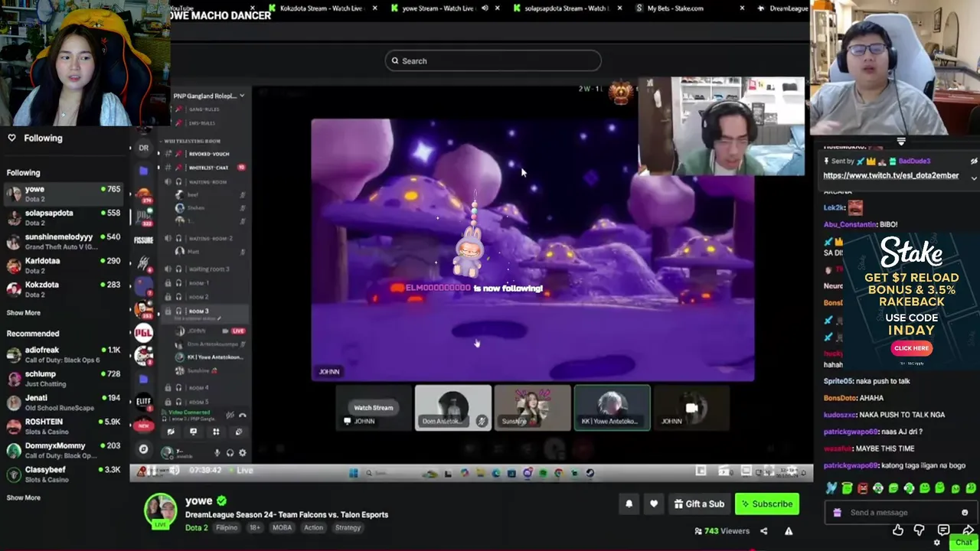Expand PNP Gangland Roleplay server dropdown
This screenshot has height=551, width=980.
(242, 96)
